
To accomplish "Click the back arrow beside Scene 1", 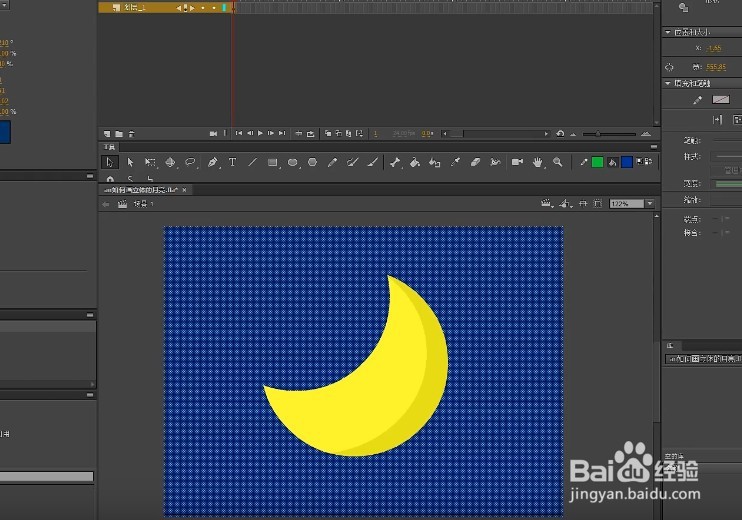I will point(106,204).
